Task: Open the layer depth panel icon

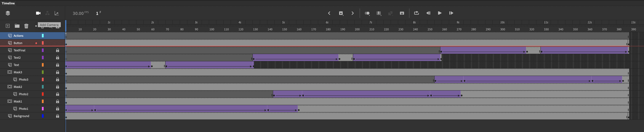Action: pos(56,13)
